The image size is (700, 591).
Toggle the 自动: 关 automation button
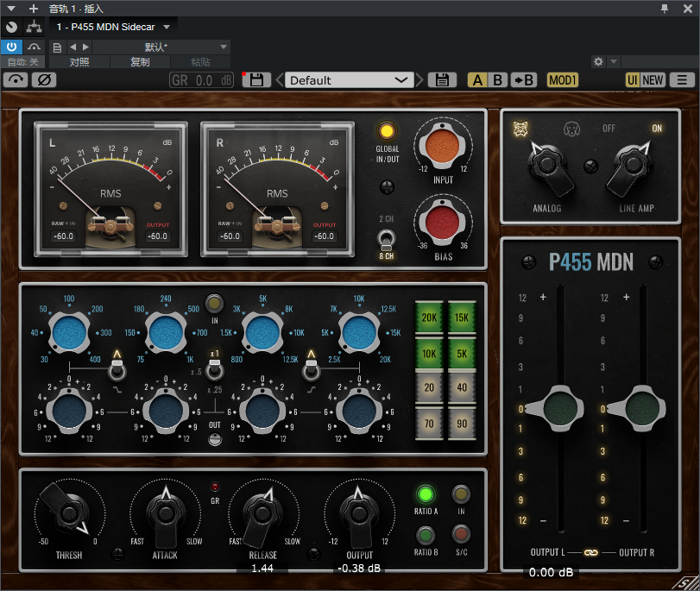coord(22,62)
